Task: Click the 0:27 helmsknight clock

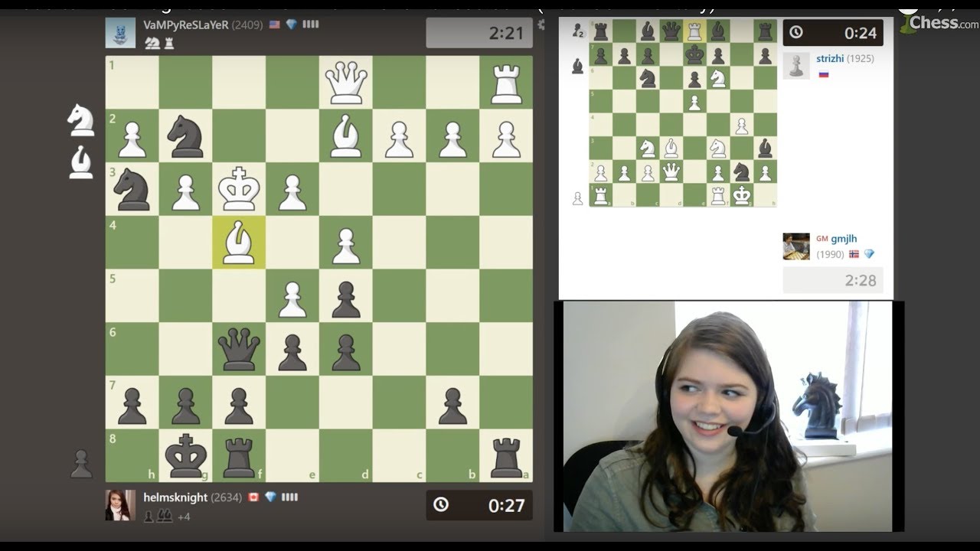Action: click(479, 505)
